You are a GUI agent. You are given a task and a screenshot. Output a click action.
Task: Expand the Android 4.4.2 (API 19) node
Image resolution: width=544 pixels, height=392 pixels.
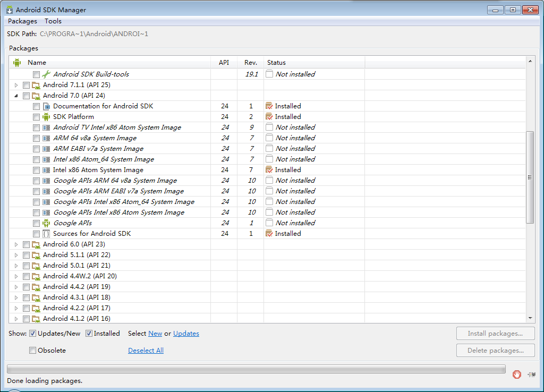(16, 287)
